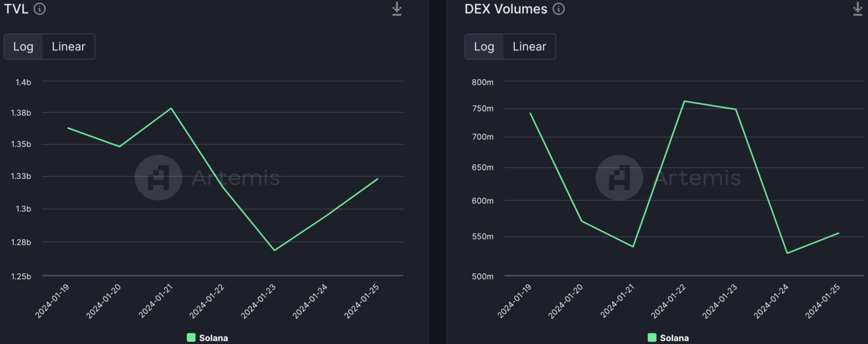Viewport: 868px width, 344px height.
Task: Download the TVL chart data
Action: click(x=397, y=9)
